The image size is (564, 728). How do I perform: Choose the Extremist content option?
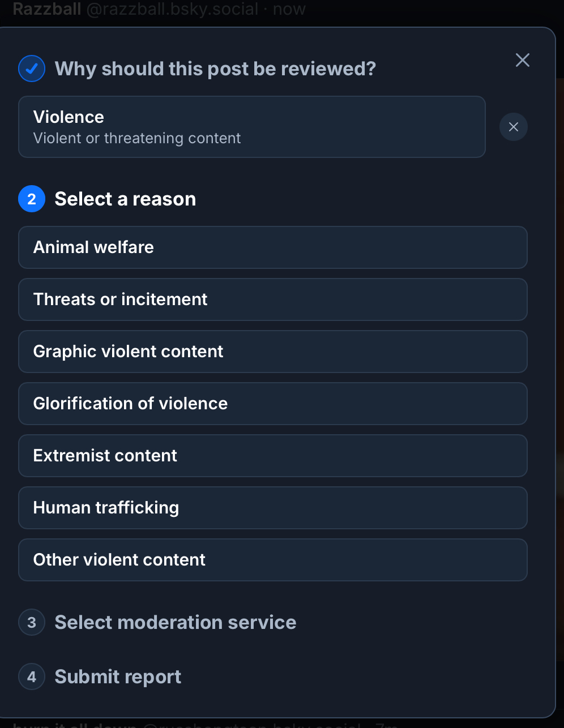coord(272,456)
